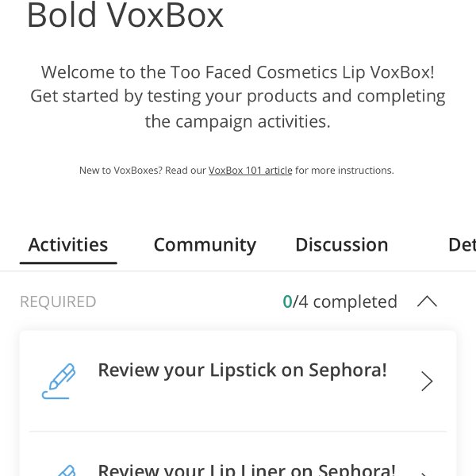This screenshot has width=476, height=476.
Task: Open the Community tab
Action: point(205,244)
